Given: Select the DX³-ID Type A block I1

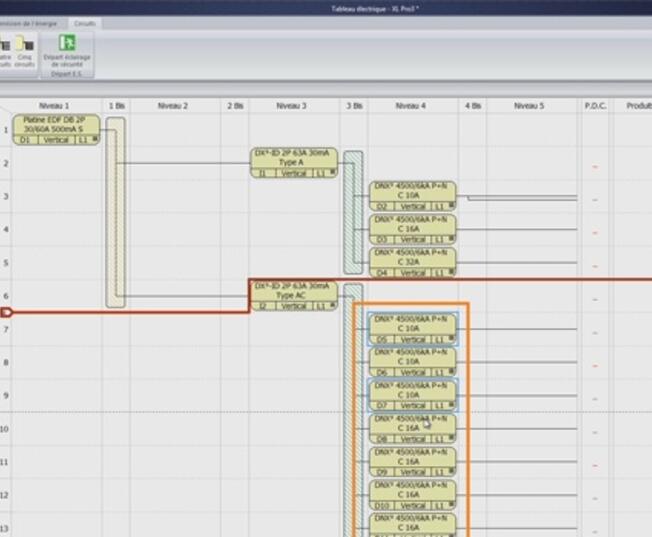Looking at the screenshot, I should pyautogui.click(x=293, y=157).
